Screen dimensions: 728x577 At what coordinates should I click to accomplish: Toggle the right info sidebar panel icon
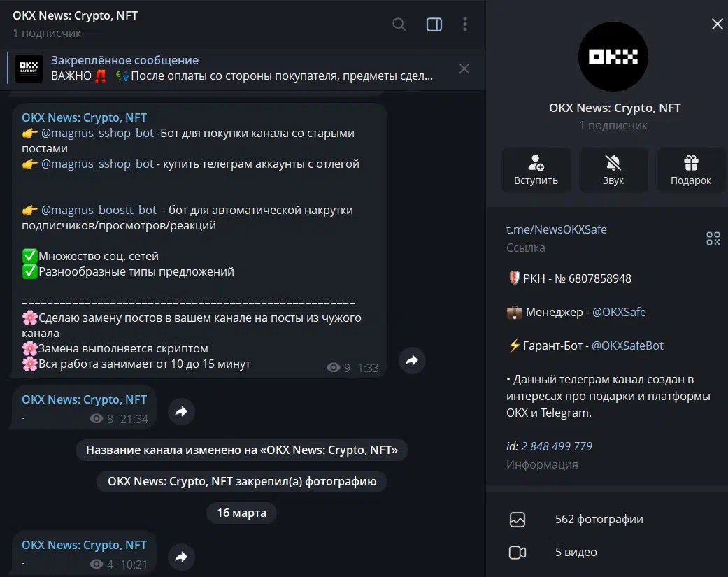click(x=434, y=24)
